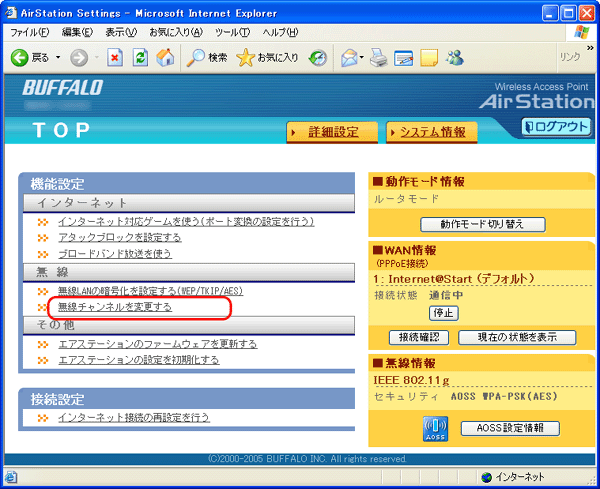Click the browser Back button
600x489 pixels.
pos(30,58)
